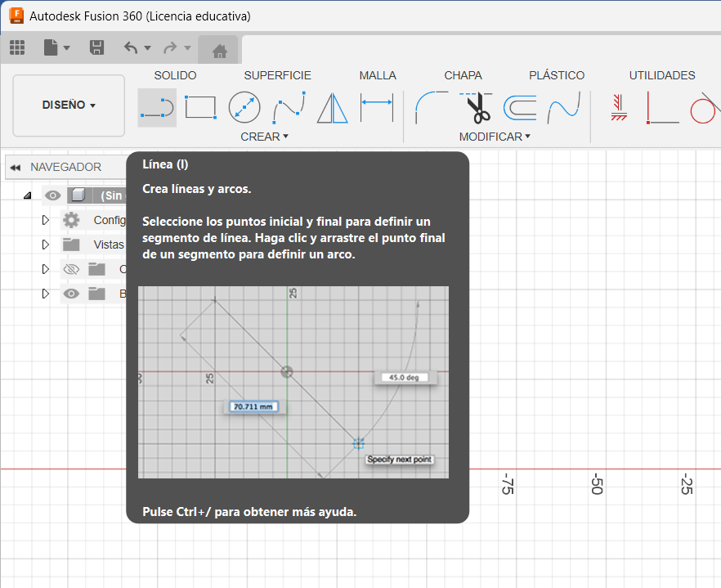The width and height of the screenshot is (721, 588).
Task: Select the two-point rectangle tool
Action: (200, 108)
